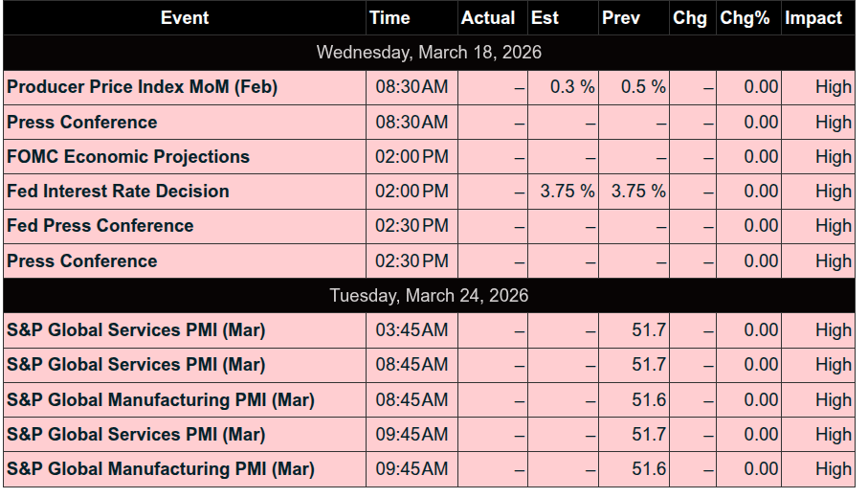
Task: Open FOMC Economic Projections event
Action: click(128, 157)
